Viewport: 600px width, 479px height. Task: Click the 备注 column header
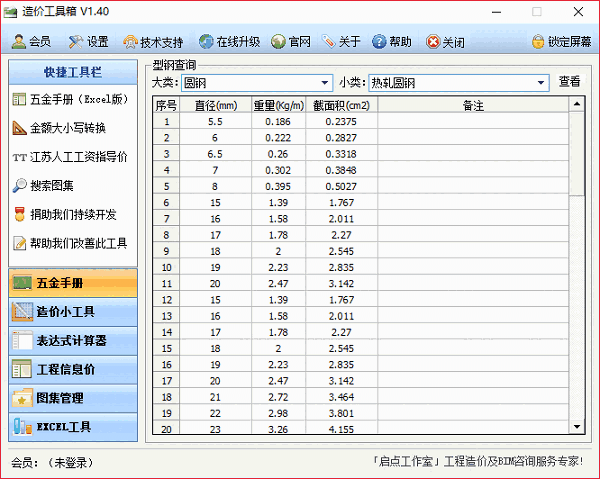473,105
